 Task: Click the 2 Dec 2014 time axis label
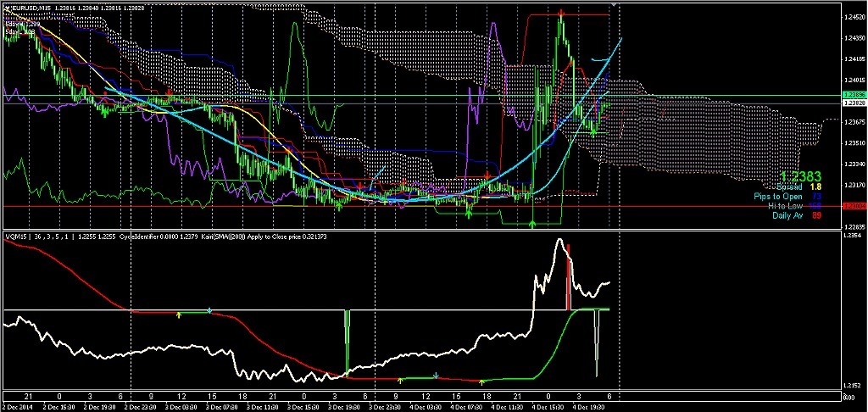point(18,406)
